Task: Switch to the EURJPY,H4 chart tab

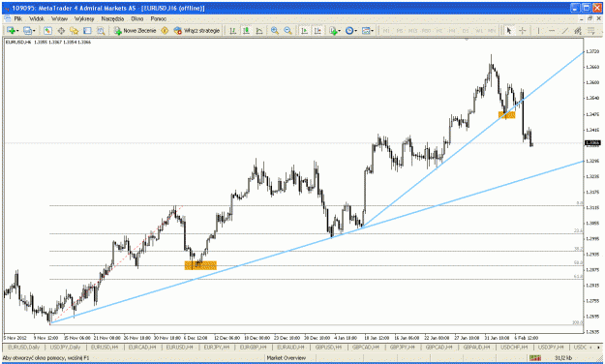Action: pos(217,348)
